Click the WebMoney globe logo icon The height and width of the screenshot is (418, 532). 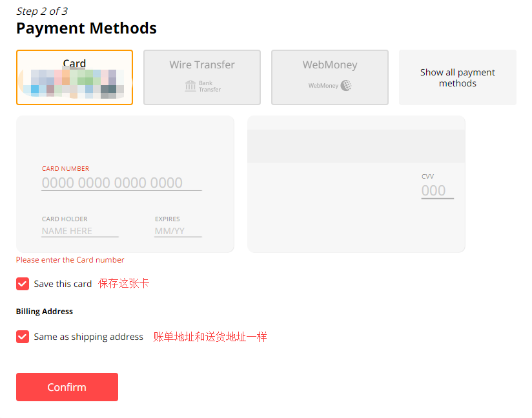tap(346, 85)
